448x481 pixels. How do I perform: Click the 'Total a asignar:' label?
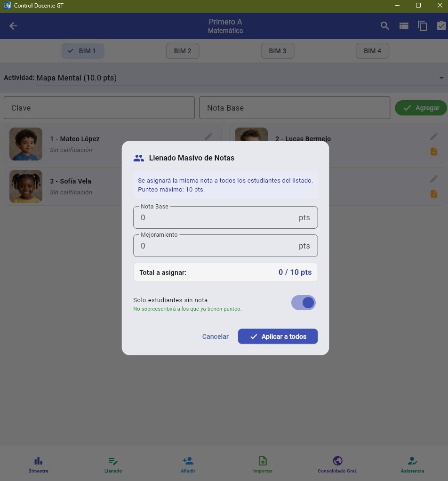click(163, 273)
